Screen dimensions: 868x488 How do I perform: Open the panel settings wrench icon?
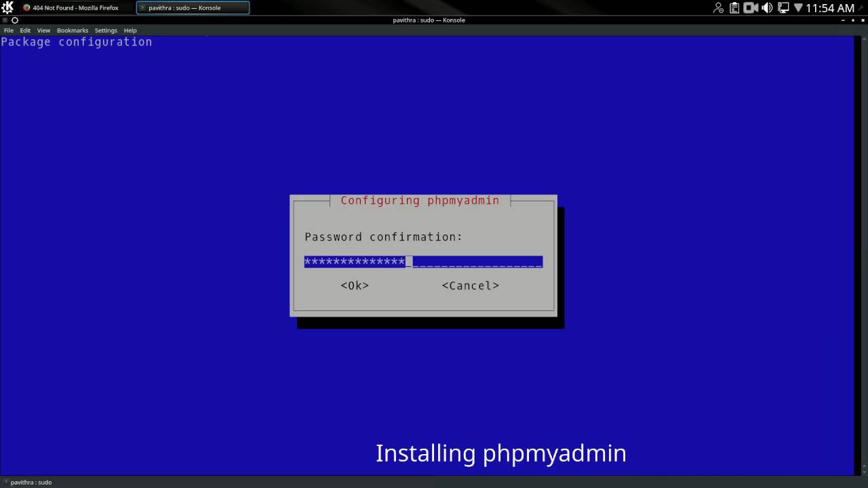point(862,8)
